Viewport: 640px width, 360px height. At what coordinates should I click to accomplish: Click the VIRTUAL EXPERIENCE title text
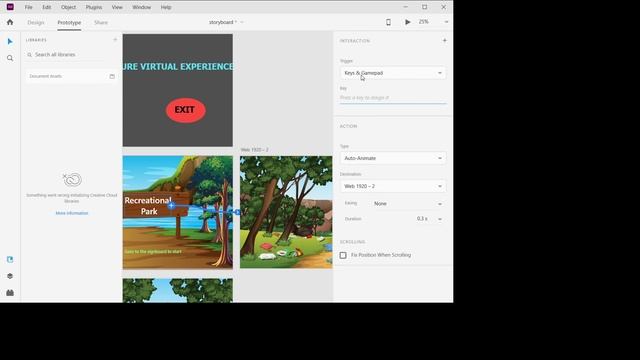click(178, 67)
